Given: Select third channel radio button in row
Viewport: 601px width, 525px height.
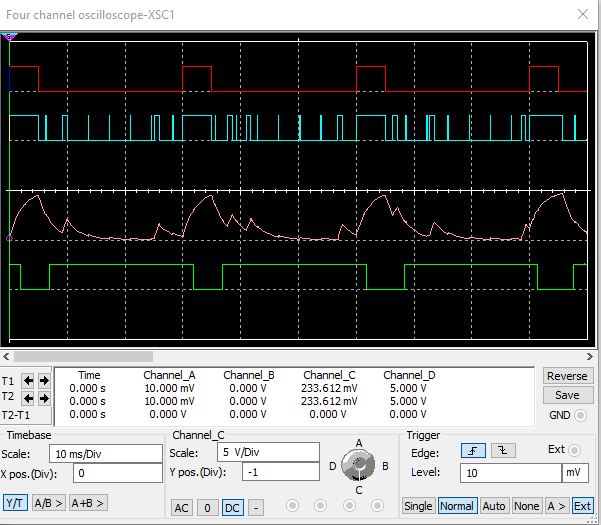Looking at the screenshot, I should point(349,506).
